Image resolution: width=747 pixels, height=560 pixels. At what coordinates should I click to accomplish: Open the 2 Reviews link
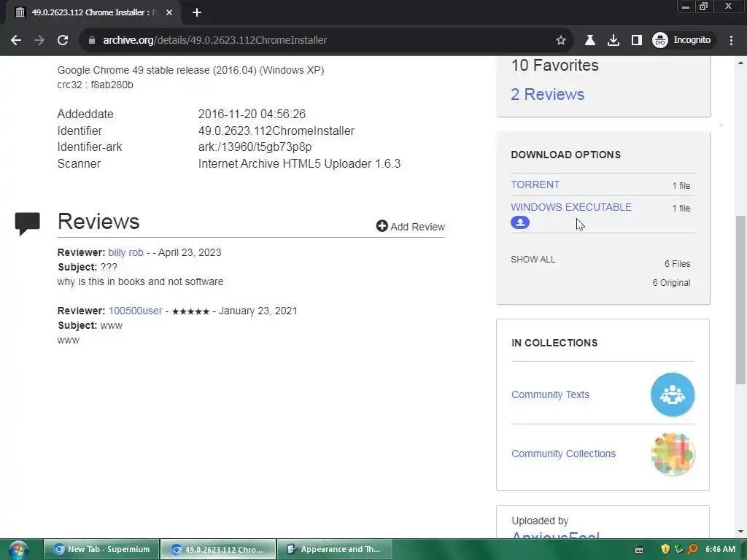(547, 94)
